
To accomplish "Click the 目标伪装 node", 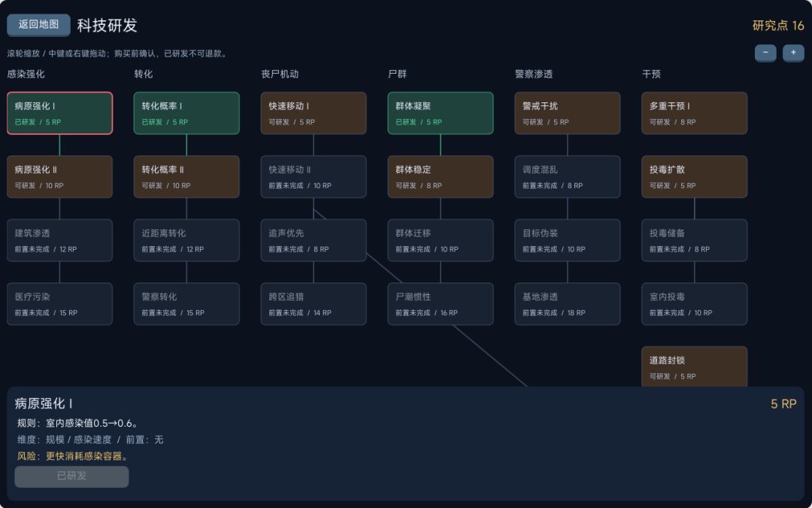I will point(567,240).
